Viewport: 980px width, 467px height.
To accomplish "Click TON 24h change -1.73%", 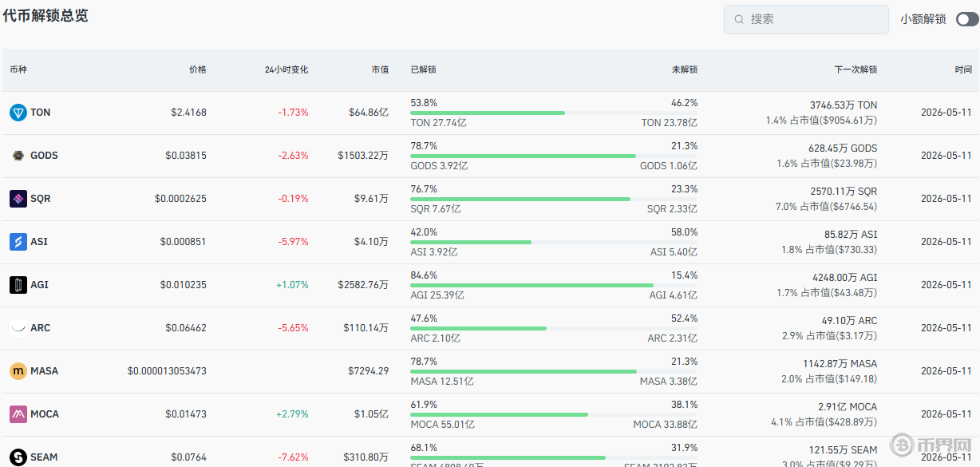I will pos(293,113).
